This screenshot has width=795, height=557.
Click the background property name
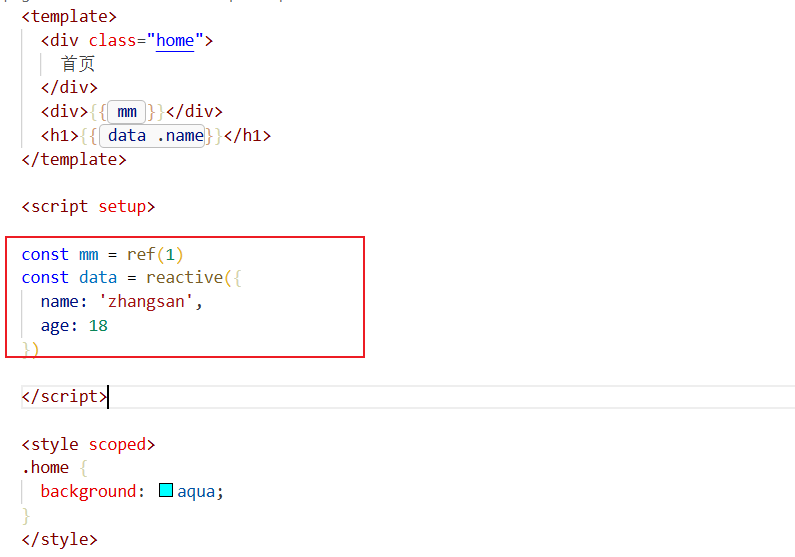(88, 491)
